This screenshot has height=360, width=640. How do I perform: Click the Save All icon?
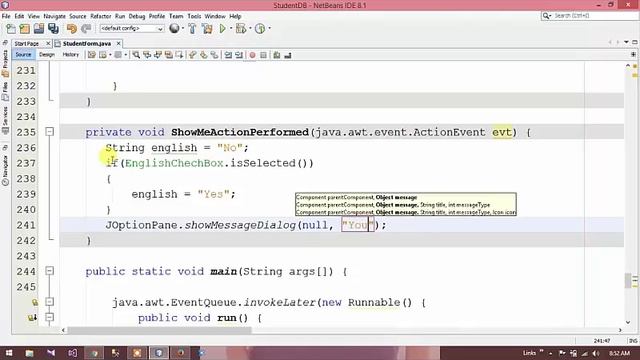click(x=53, y=29)
